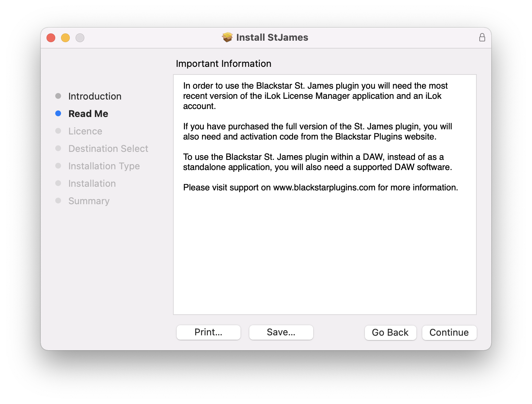Click the Installation Type step
532x404 pixels.
coord(104,166)
